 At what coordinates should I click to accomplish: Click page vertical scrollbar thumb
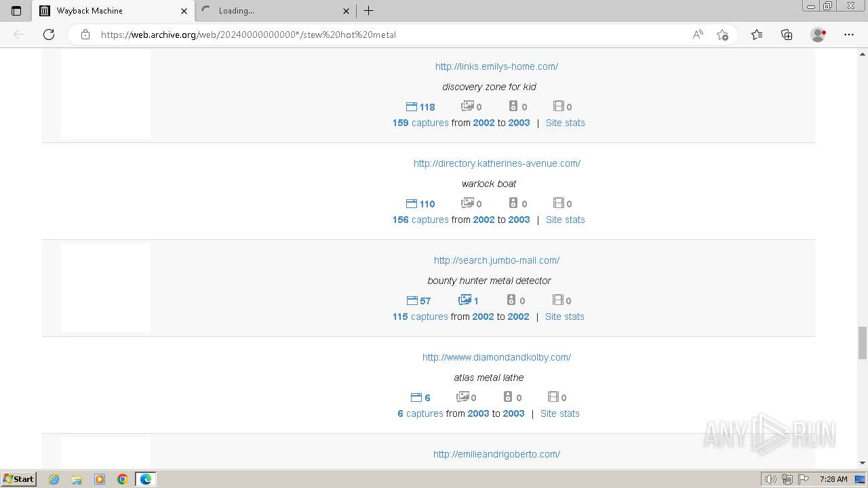[863, 343]
